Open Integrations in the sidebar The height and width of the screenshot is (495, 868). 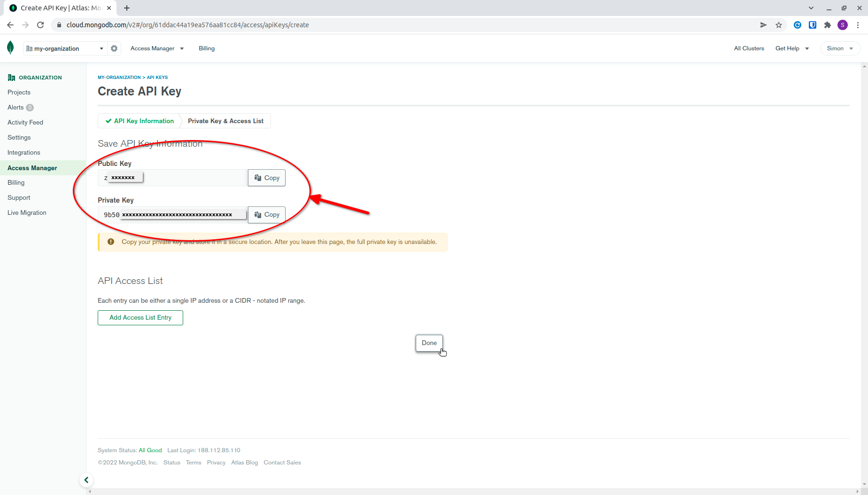pos(24,152)
